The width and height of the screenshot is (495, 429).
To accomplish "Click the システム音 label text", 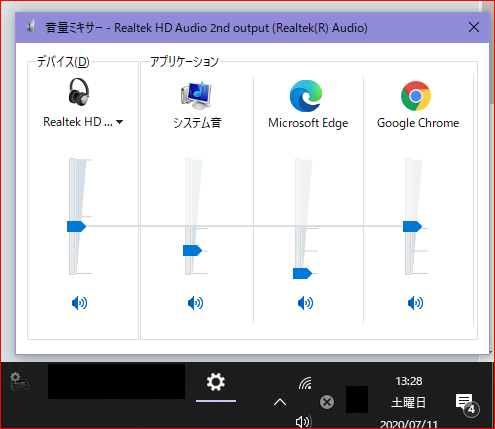I will [197, 123].
